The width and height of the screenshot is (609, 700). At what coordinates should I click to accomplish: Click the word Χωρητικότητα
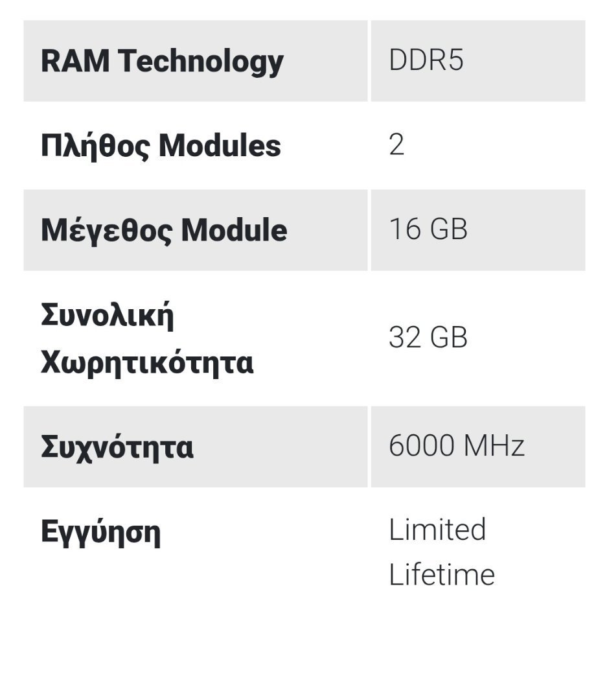coord(147,362)
